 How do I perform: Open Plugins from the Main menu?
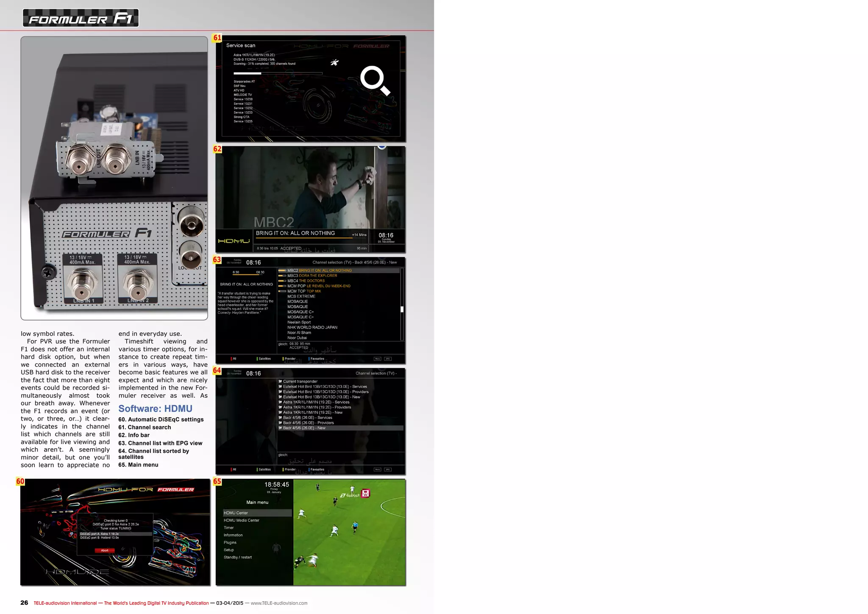click(x=230, y=542)
